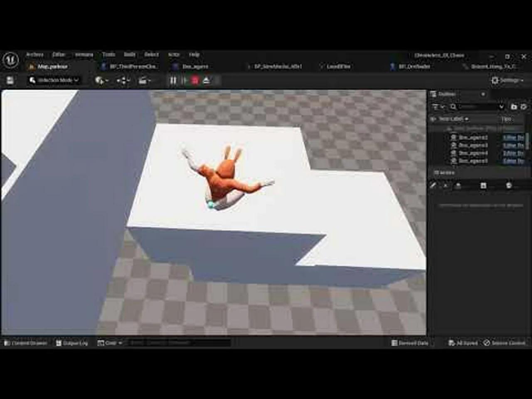Stop the play-in-editor session

(x=195, y=80)
